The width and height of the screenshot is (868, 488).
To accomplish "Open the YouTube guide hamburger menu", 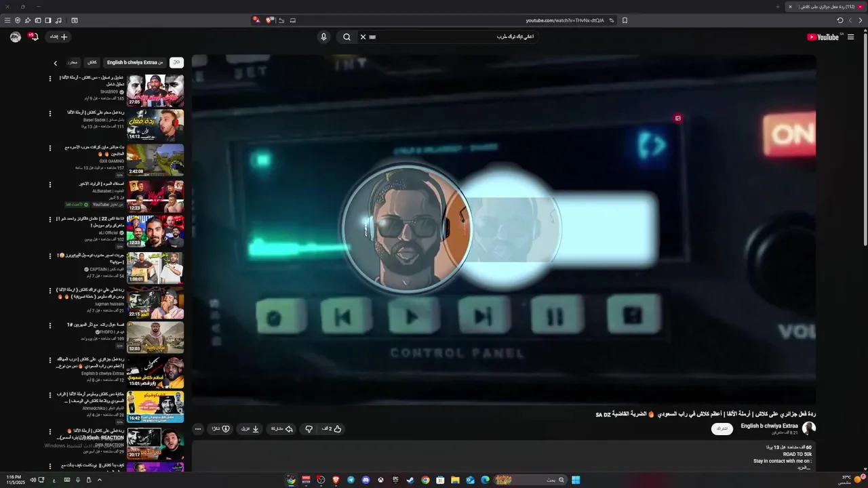I will point(850,37).
